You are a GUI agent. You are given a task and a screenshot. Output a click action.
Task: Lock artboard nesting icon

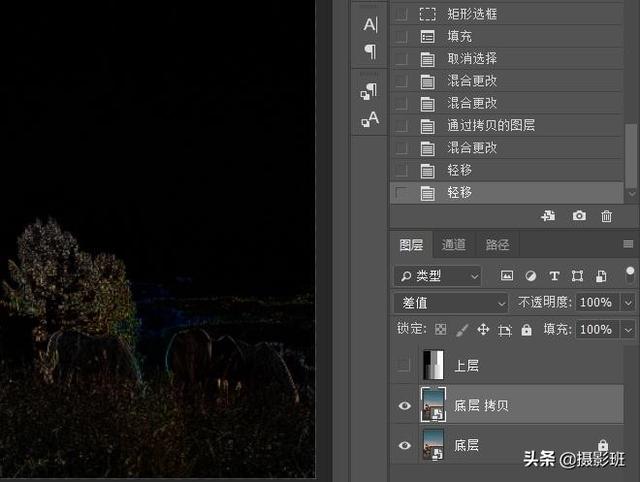pos(505,330)
